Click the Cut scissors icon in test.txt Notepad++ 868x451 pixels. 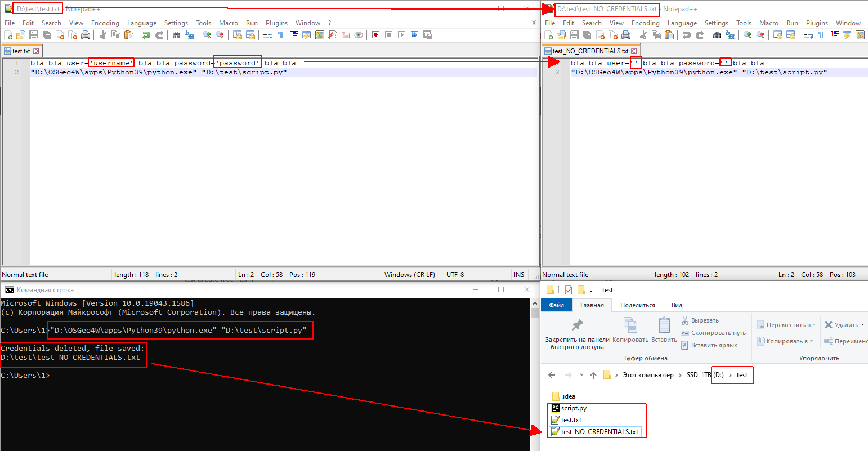pyautogui.click(x=102, y=35)
